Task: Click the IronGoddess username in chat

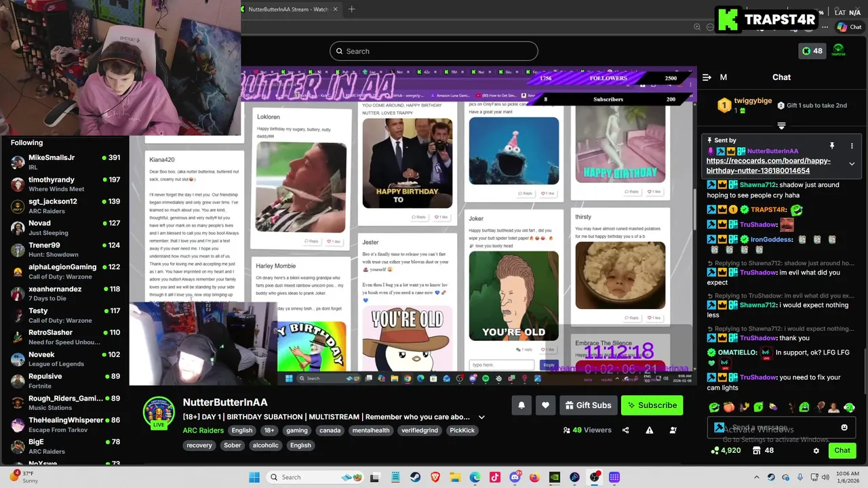Action: point(771,239)
